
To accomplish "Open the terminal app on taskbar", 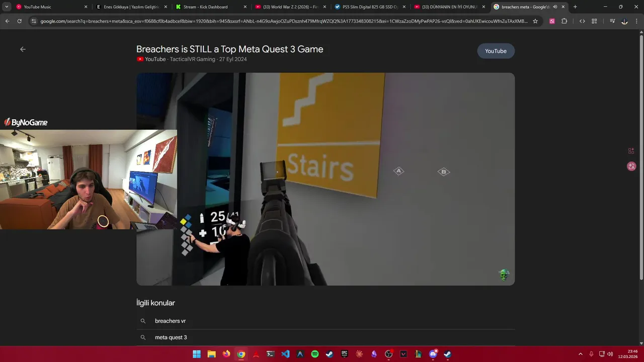I will 271,354.
